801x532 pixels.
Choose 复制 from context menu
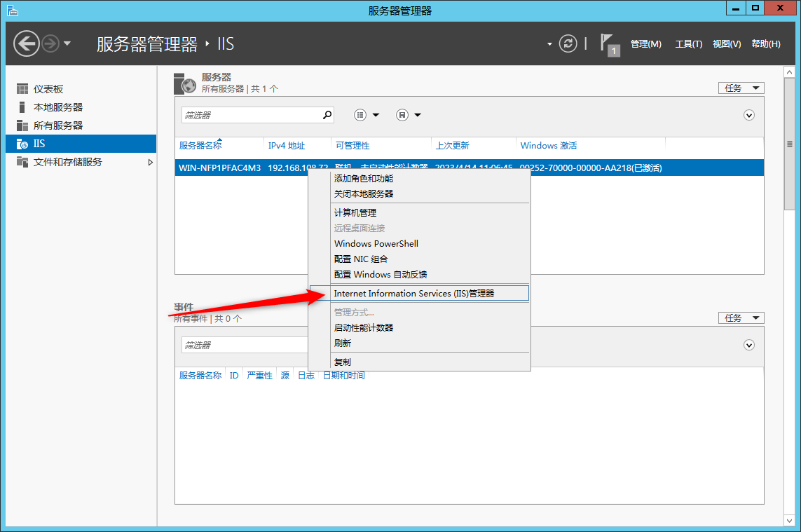click(419, 362)
